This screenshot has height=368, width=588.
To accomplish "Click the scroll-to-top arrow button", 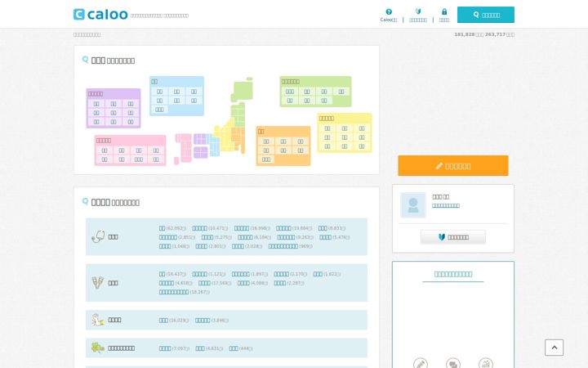I will coord(554,348).
